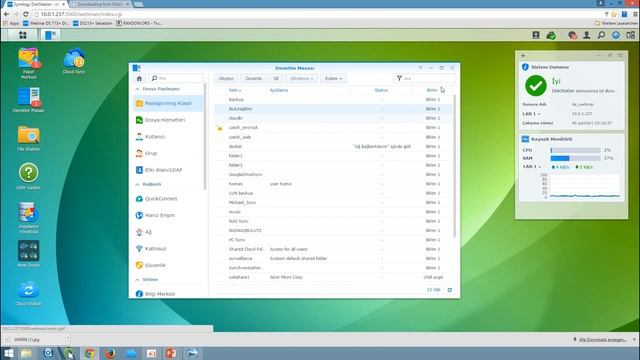This screenshot has height=360, width=640.
Task: Open Cloud Sync desktop icon
Action: [x=74, y=61]
